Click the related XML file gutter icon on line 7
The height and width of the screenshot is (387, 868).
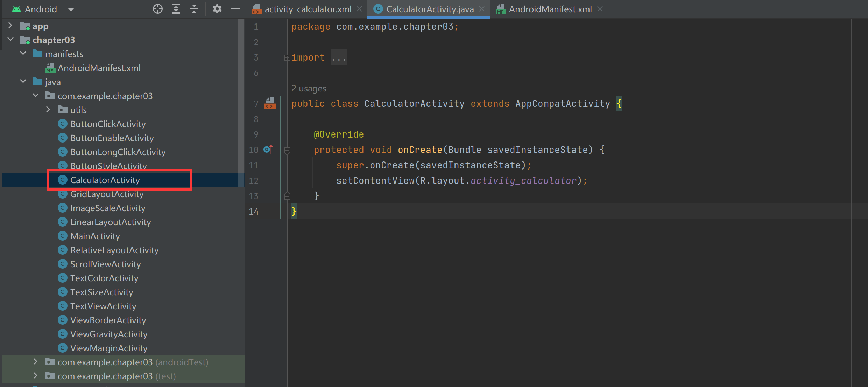[270, 103]
